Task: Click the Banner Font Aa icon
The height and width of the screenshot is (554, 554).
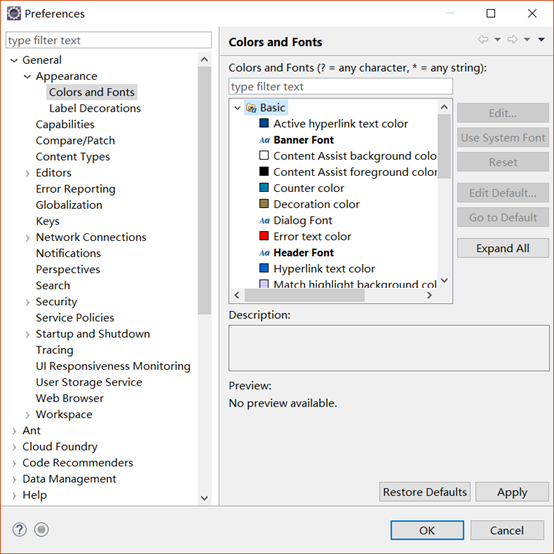Action: (264, 140)
